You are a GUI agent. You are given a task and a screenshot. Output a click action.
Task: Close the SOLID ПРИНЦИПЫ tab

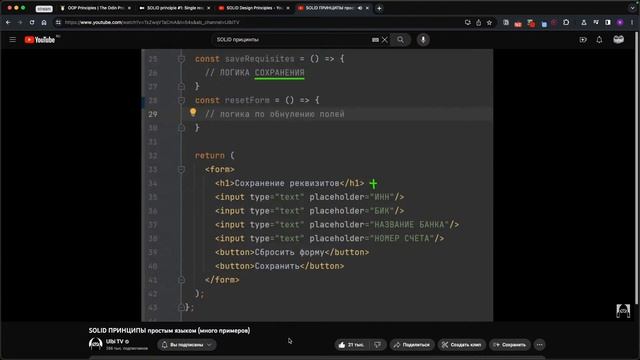click(367, 8)
